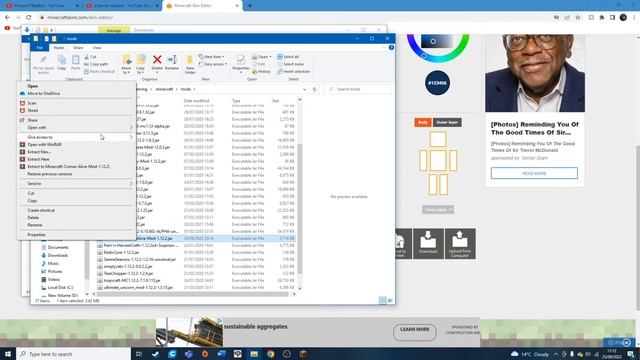Choose Properties in context menu
Image resolution: width=640 pixels, height=360 pixels.
77,235
